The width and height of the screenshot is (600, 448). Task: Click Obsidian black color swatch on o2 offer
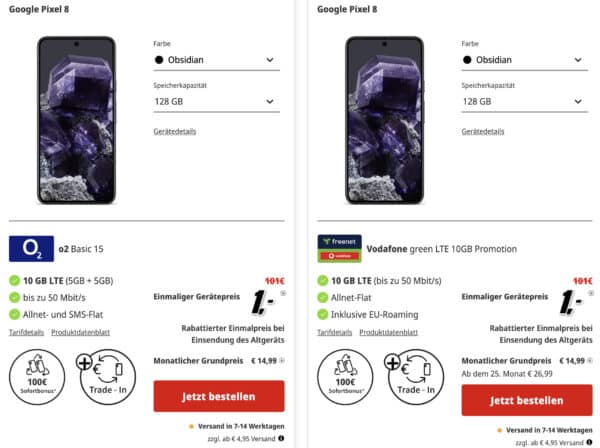click(x=159, y=60)
